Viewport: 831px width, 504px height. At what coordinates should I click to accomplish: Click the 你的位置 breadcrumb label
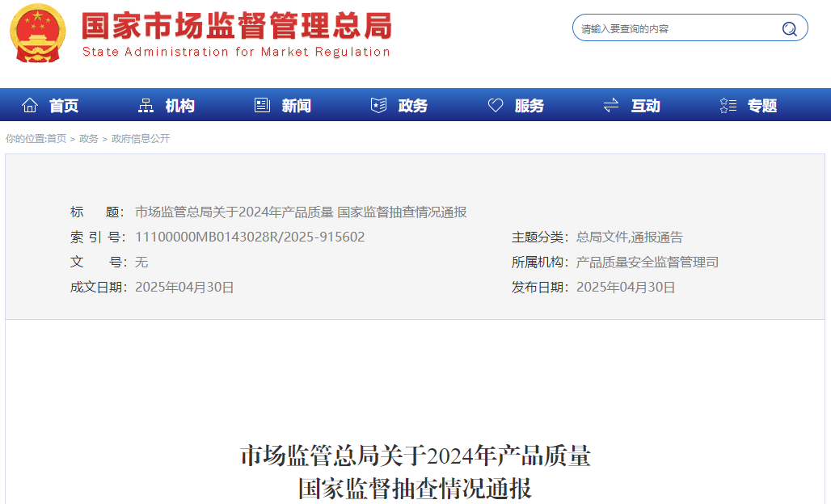25,139
